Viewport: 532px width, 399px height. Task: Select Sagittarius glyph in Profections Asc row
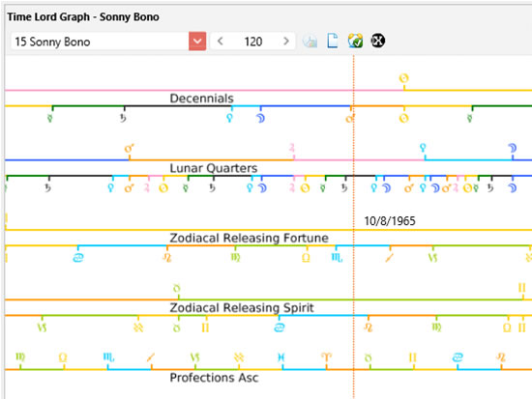pyautogui.click(x=151, y=356)
